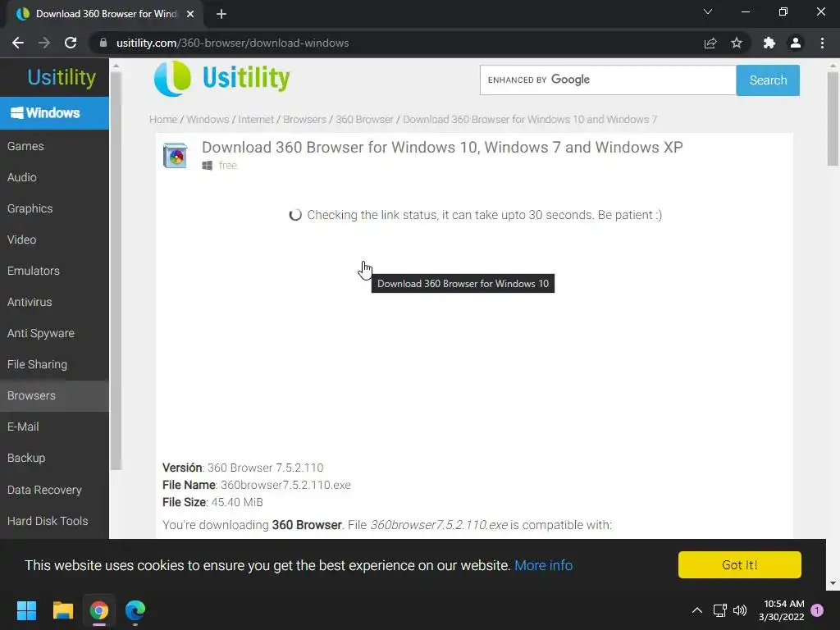Image resolution: width=840 pixels, height=630 pixels.
Task: Click the 360 Browser app icon
Action: [x=176, y=156]
